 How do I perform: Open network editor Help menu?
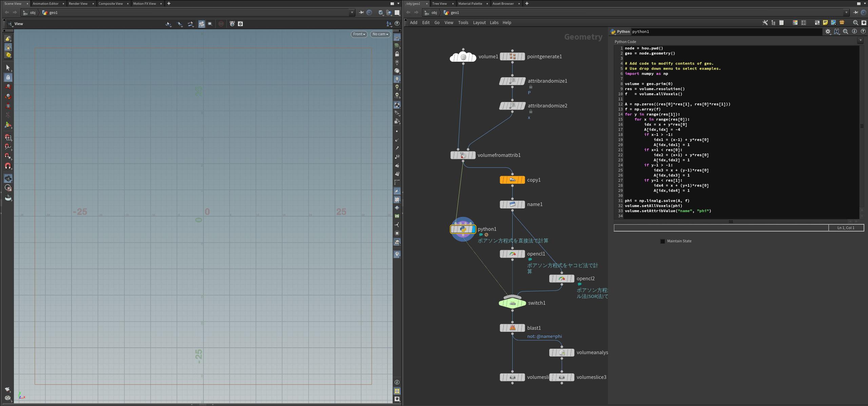507,23
